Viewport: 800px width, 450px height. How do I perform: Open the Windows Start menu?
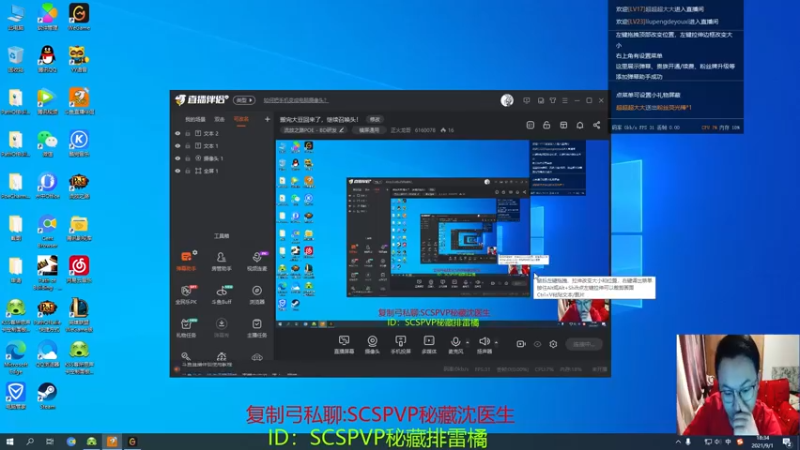click(x=10, y=442)
